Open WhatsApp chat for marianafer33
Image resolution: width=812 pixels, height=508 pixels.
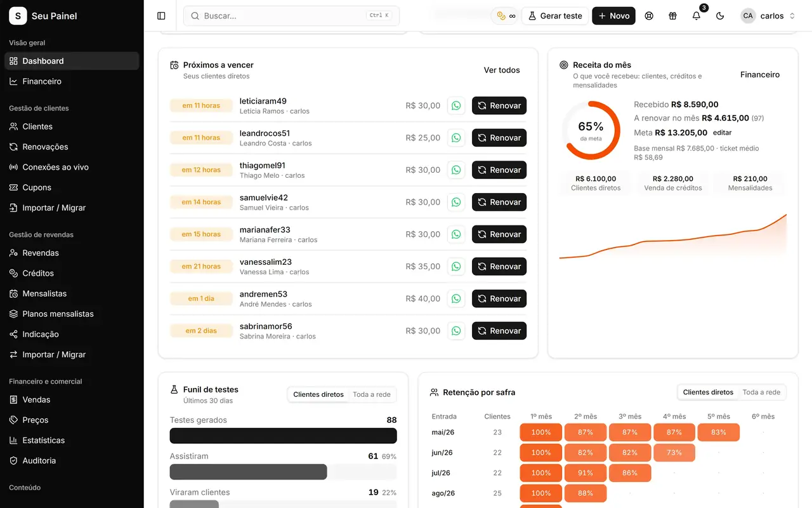[x=456, y=234]
